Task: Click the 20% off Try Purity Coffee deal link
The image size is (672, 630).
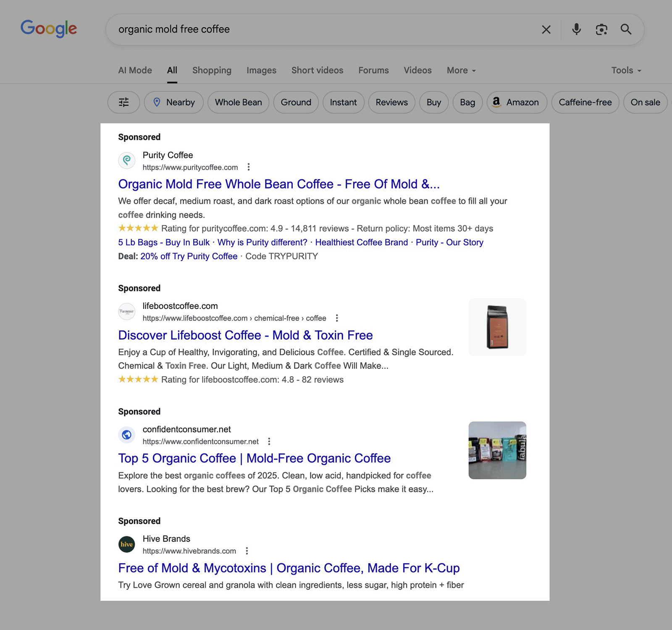Action: (x=189, y=256)
